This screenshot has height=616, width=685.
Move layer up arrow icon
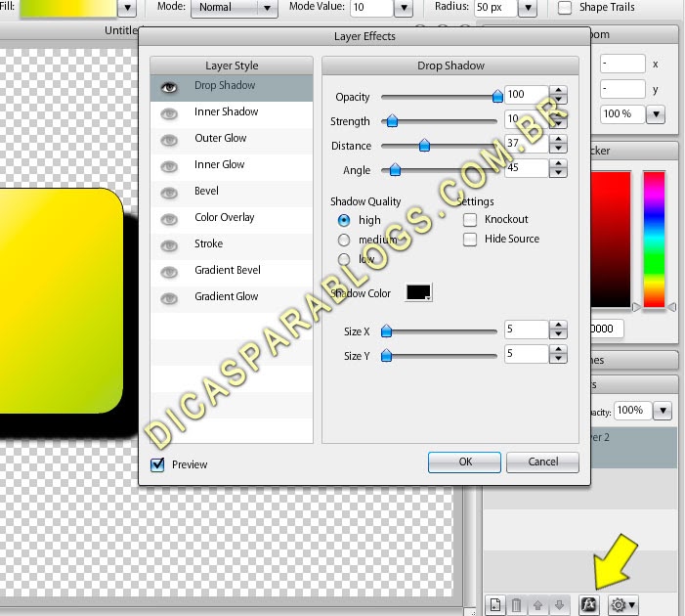tap(537, 605)
